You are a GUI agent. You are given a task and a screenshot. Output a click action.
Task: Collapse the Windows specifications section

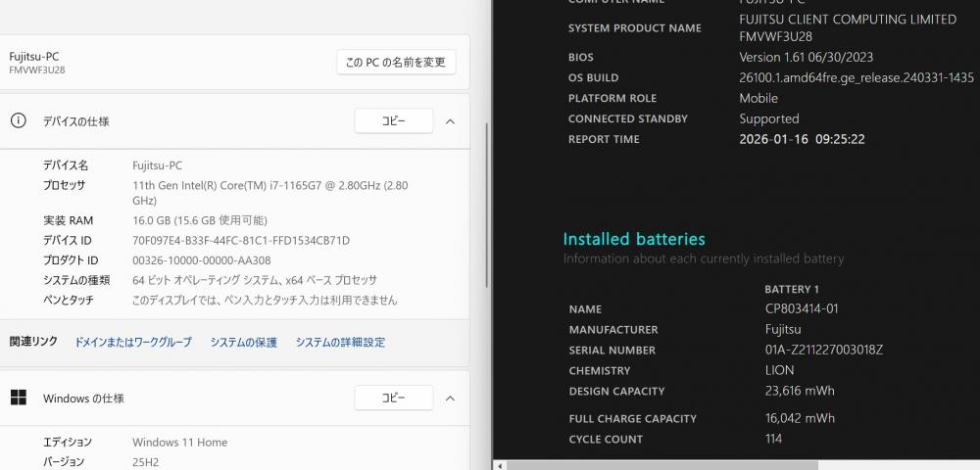point(450,399)
